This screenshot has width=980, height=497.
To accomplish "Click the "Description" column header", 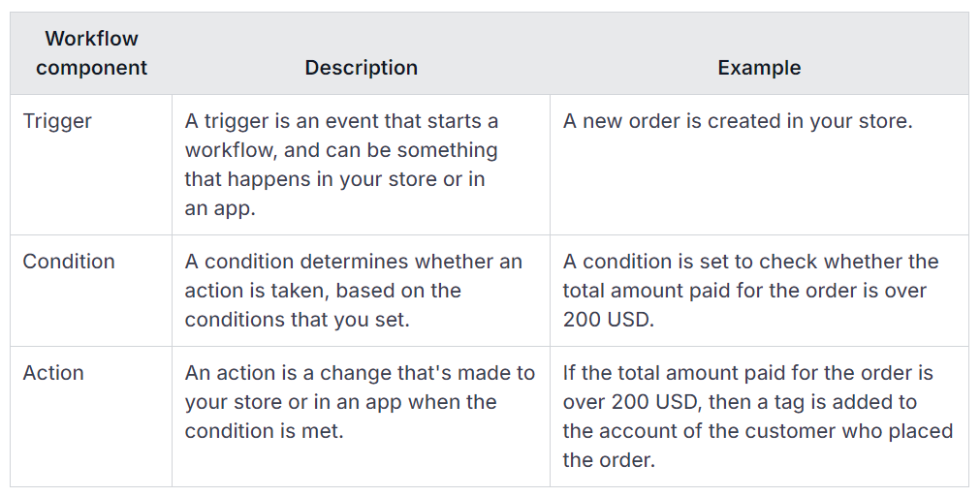I will click(x=361, y=68).
